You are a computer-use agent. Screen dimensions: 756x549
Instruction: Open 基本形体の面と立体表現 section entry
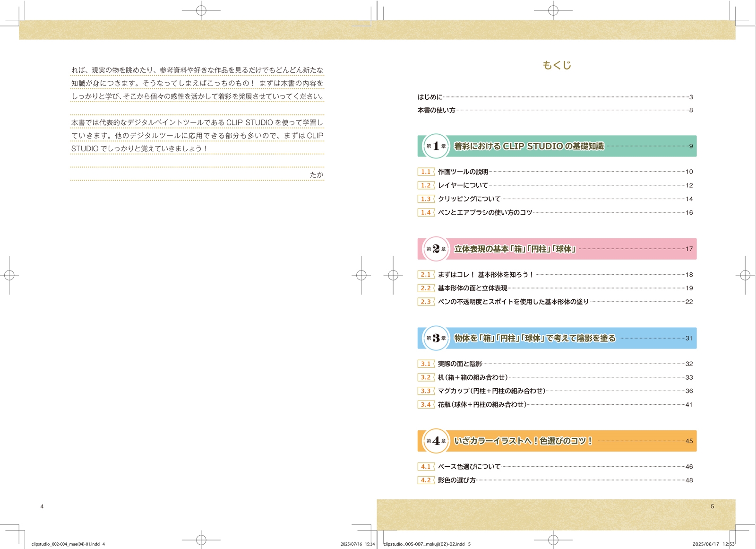tap(472, 288)
